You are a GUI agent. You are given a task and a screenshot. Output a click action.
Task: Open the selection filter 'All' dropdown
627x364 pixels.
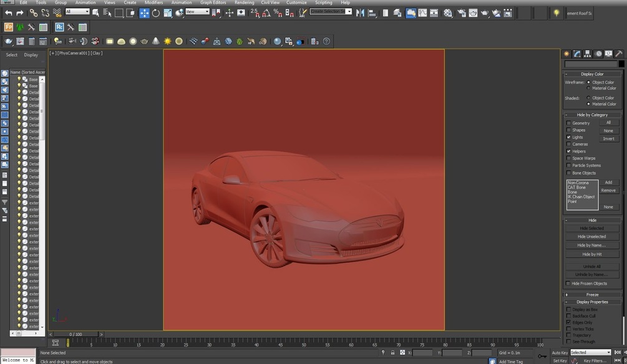click(77, 12)
